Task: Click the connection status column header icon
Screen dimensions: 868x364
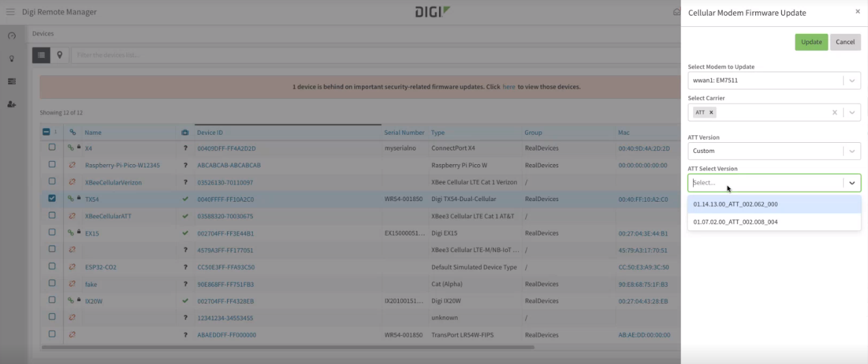Action: tap(73, 132)
